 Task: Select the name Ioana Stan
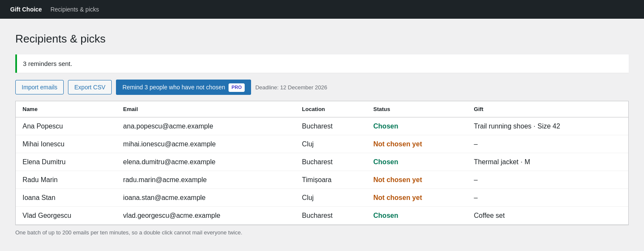39,198
